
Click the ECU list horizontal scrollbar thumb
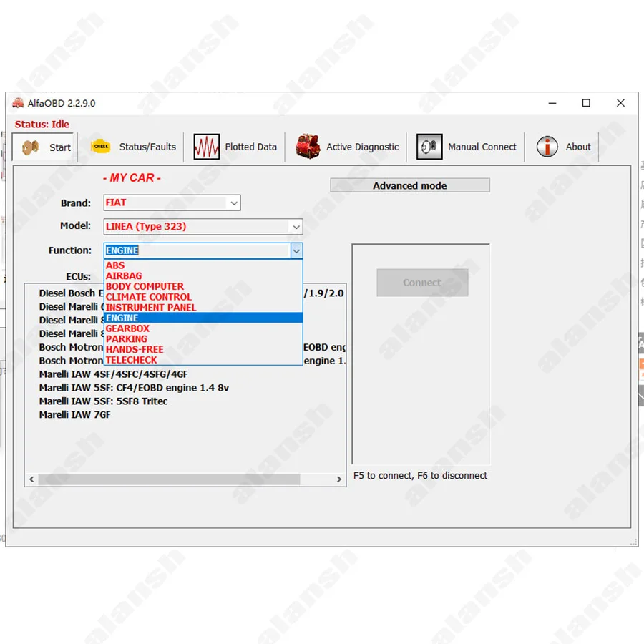(169, 479)
